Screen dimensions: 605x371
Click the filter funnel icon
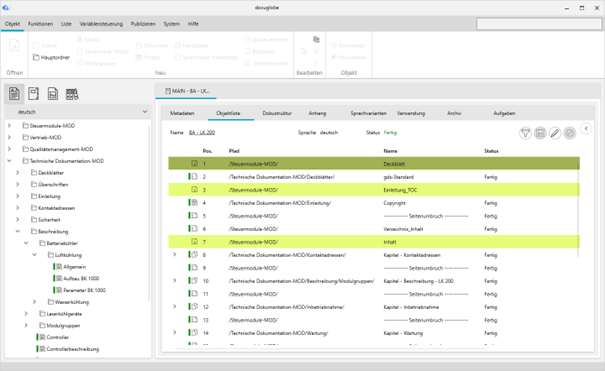coord(525,133)
